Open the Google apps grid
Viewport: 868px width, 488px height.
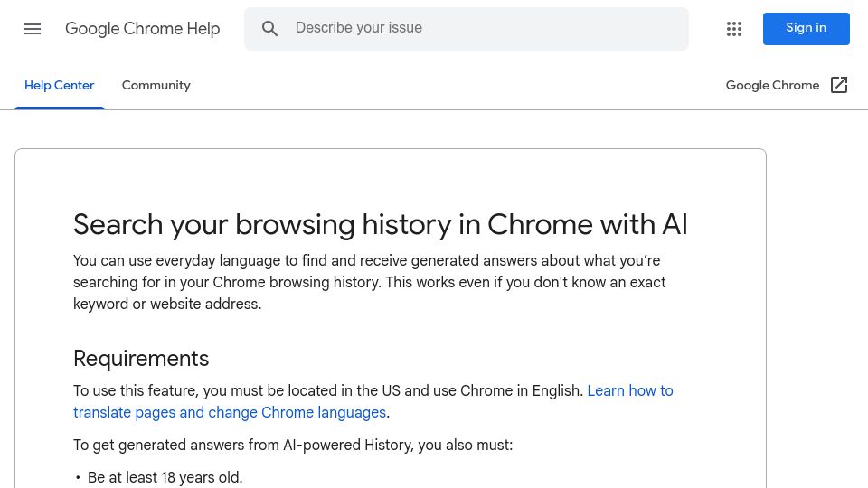734,29
